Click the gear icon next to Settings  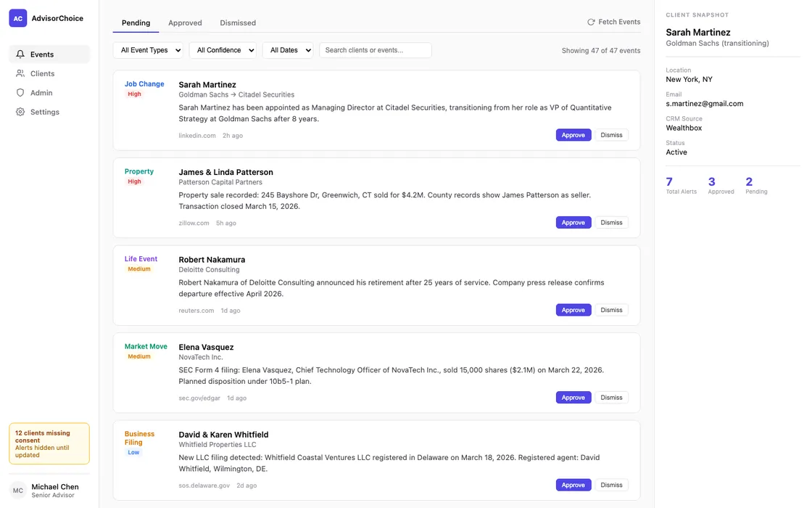coord(20,112)
